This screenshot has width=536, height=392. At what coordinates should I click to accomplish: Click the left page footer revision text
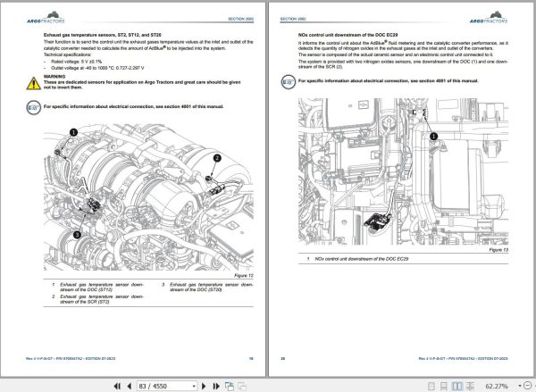coord(71,358)
